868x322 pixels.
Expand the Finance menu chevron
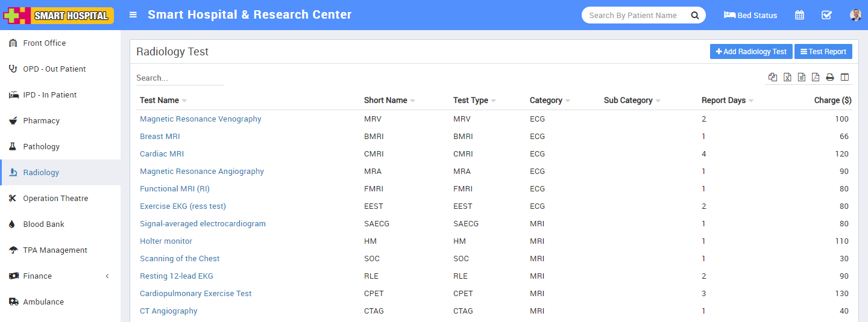click(x=107, y=276)
